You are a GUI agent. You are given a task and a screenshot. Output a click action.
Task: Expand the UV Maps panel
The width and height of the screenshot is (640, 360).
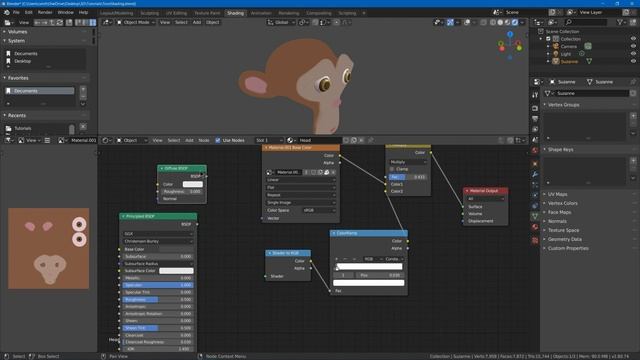point(557,194)
